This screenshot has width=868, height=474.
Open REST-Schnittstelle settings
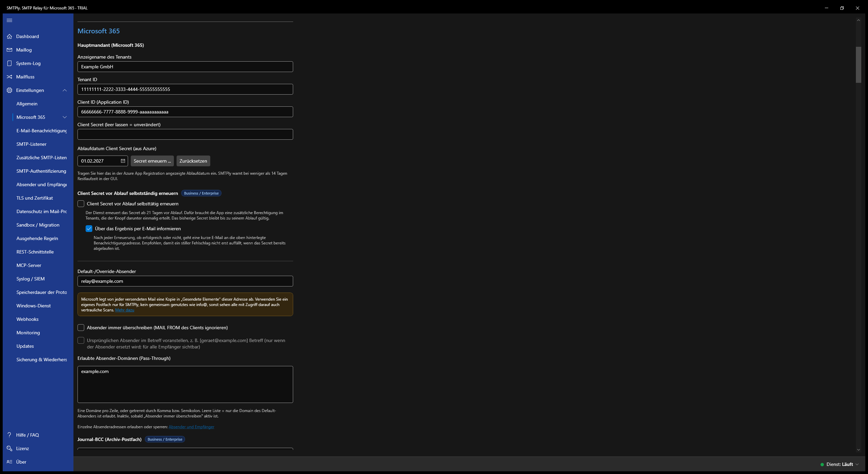coord(35,252)
